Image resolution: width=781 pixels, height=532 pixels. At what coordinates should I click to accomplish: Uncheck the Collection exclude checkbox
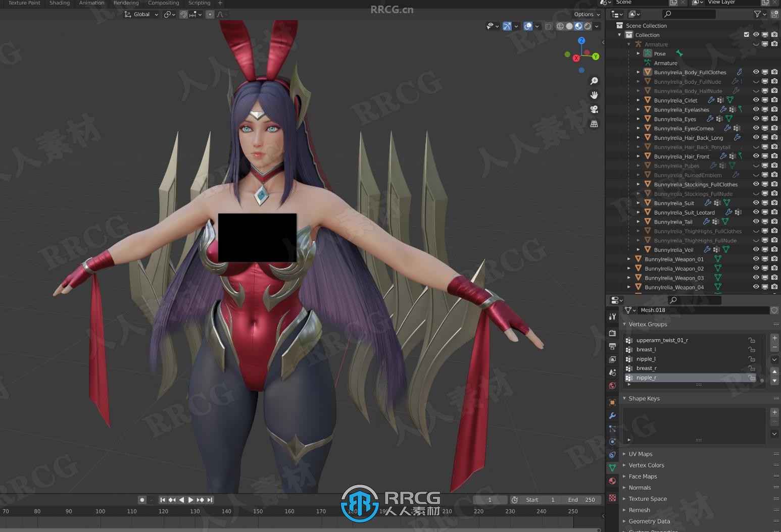pyautogui.click(x=747, y=35)
